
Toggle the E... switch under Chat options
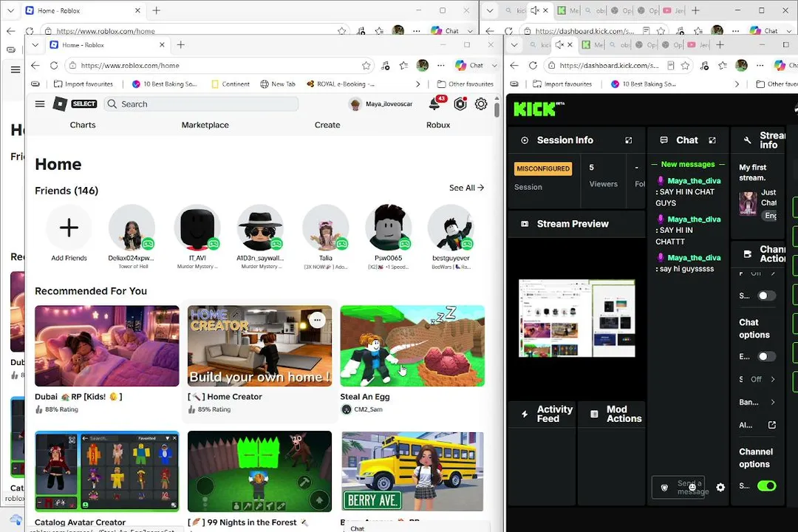click(x=766, y=356)
